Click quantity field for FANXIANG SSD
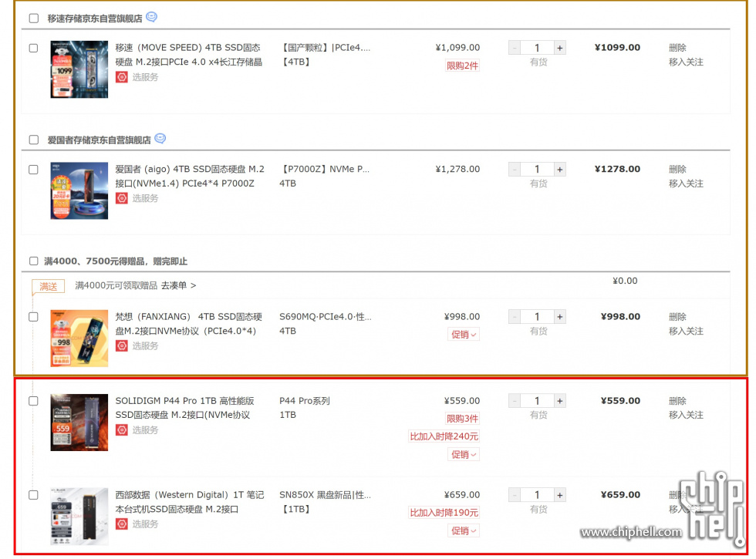The width and height of the screenshot is (756, 559). coord(537,317)
